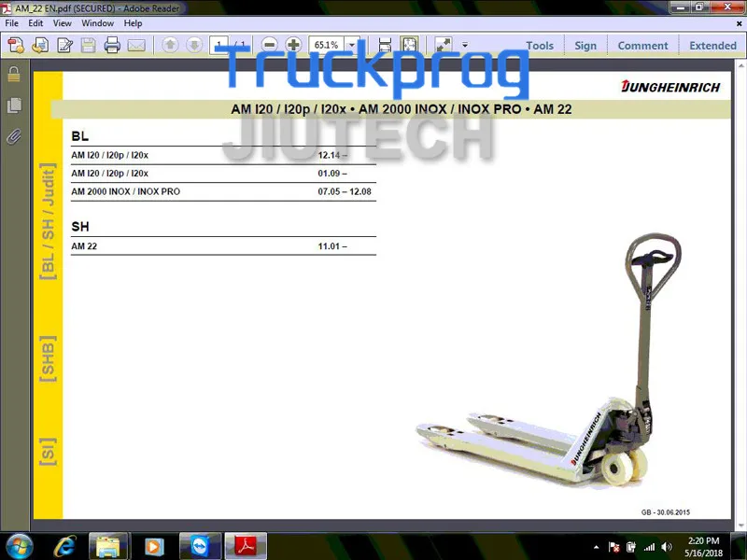Click the fit full page icon
The image size is (747, 560).
409,45
